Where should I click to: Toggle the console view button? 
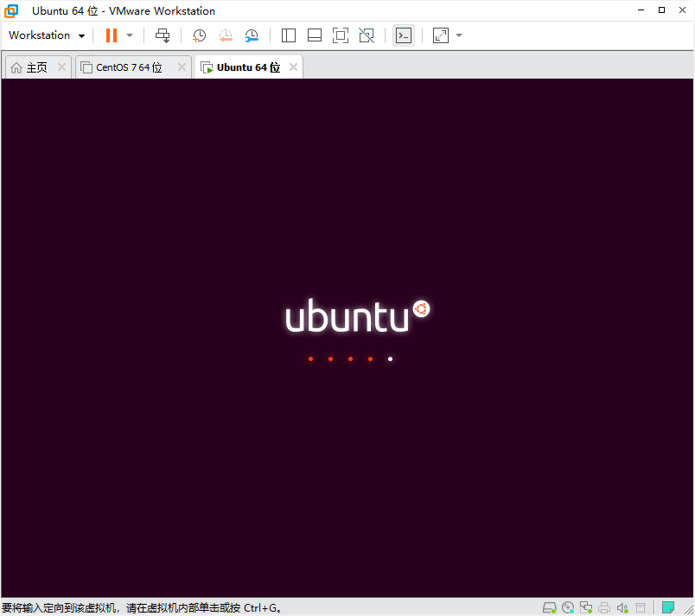point(404,35)
